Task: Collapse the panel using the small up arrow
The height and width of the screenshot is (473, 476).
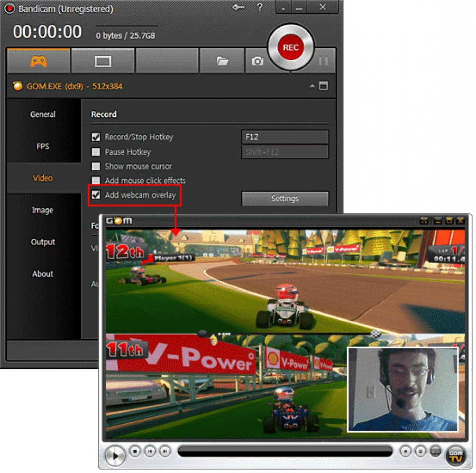Action: coord(312,86)
